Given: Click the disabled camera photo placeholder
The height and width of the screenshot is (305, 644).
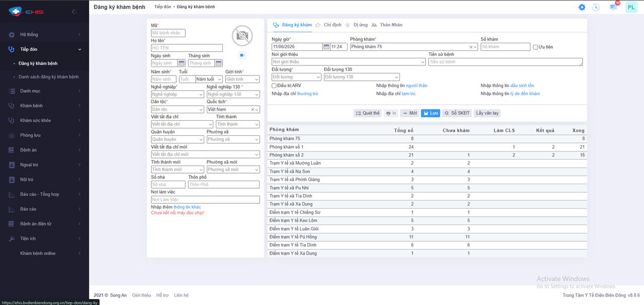Looking at the screenshot, I should tap(242, 36).
